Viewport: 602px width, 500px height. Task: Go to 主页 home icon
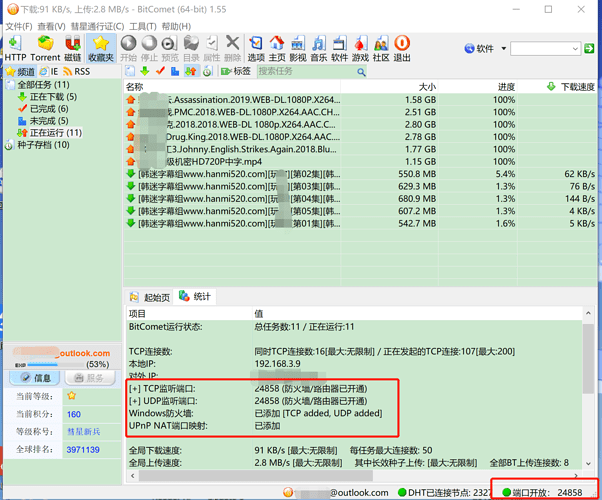[x=277, y=48]
